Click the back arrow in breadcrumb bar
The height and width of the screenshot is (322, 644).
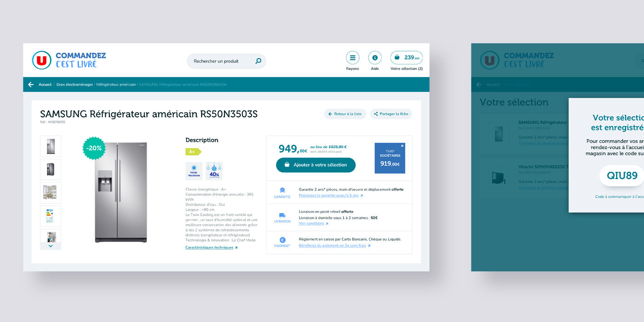(x=31, y=85)
